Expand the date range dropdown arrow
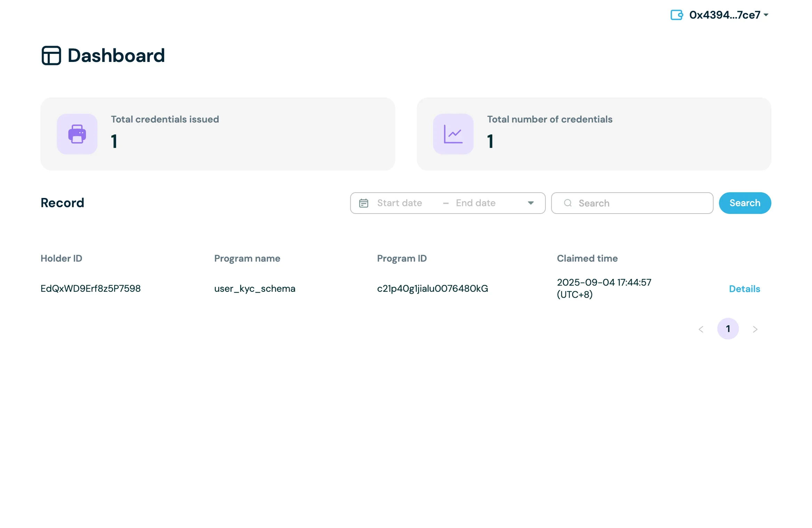This screenshot has height=528, width=812. pyautogui.click(x=530, y=203)
